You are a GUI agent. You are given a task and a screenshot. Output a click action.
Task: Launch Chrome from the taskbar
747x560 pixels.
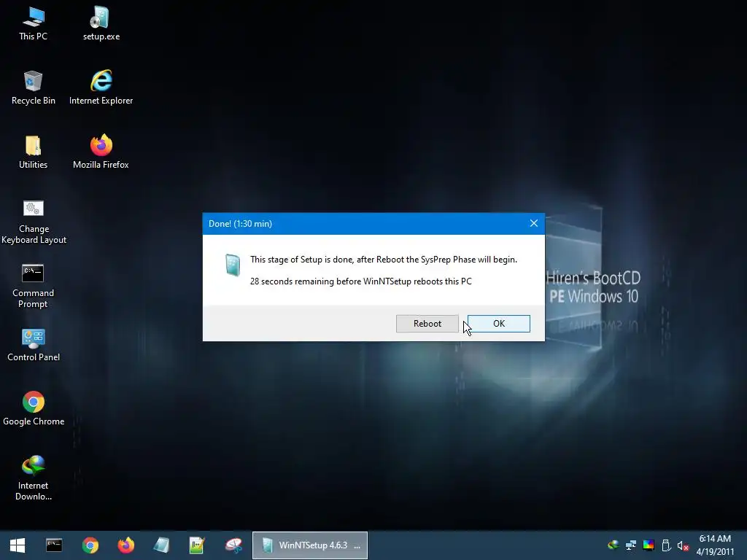click(90, 545)
